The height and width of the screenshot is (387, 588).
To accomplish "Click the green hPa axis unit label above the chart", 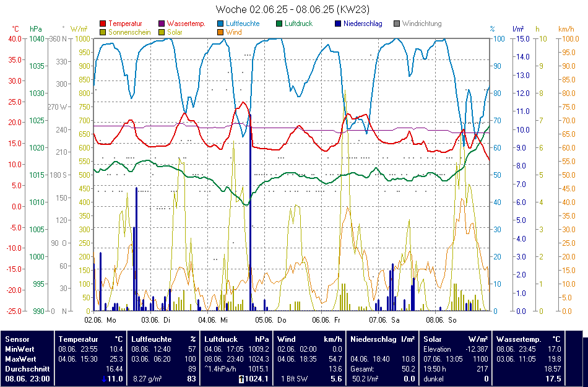I will (x=36, y=29).
